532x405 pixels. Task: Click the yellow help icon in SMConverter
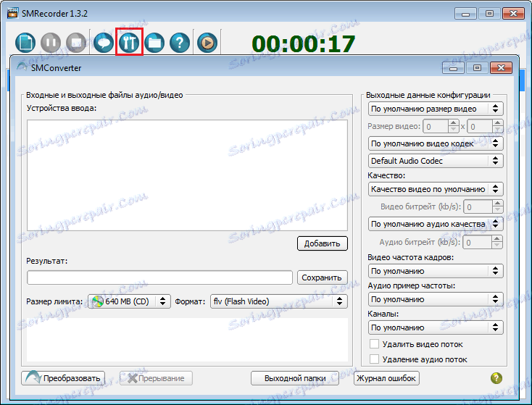pos(496,378)
